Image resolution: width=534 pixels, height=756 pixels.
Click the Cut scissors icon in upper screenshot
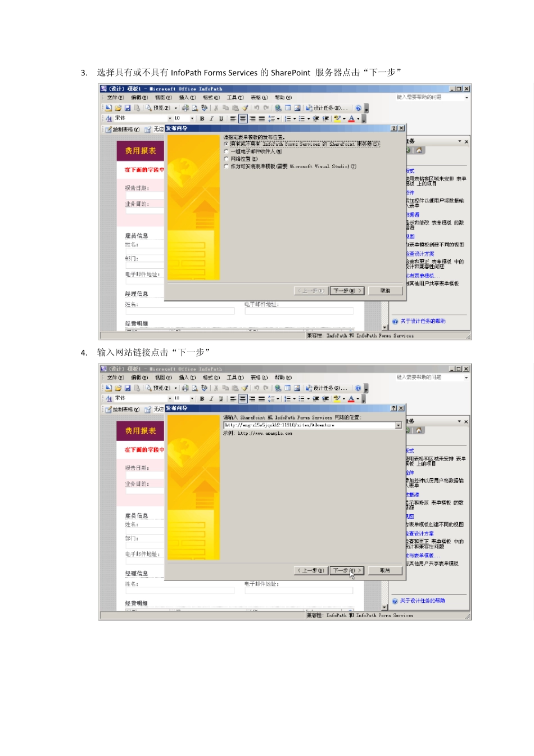tap(216, 107)
